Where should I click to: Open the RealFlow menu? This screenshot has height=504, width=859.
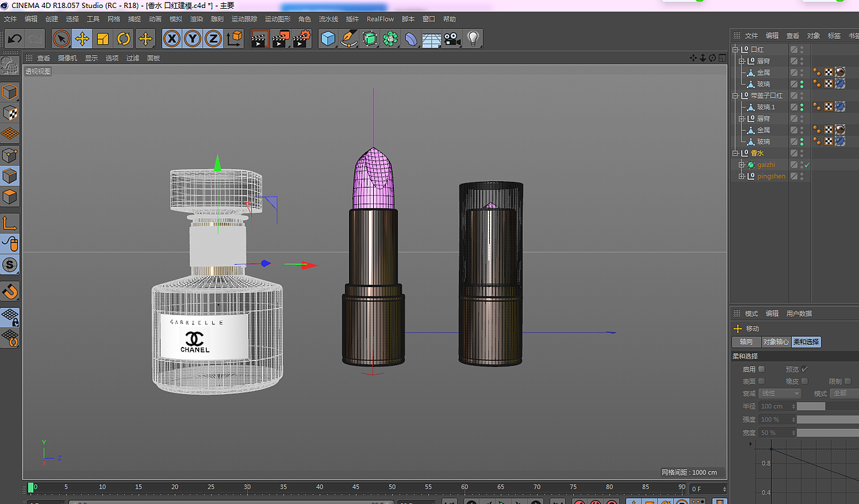(x=381, y=19)
